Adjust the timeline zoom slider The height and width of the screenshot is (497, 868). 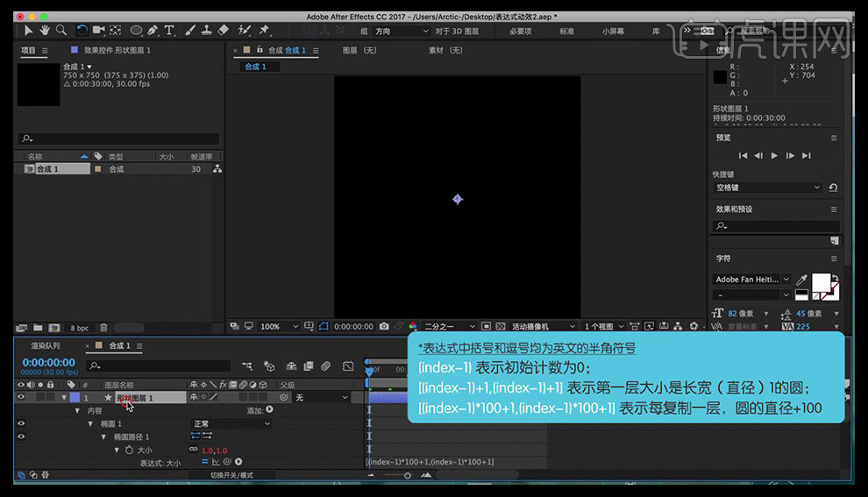[408, 475]
